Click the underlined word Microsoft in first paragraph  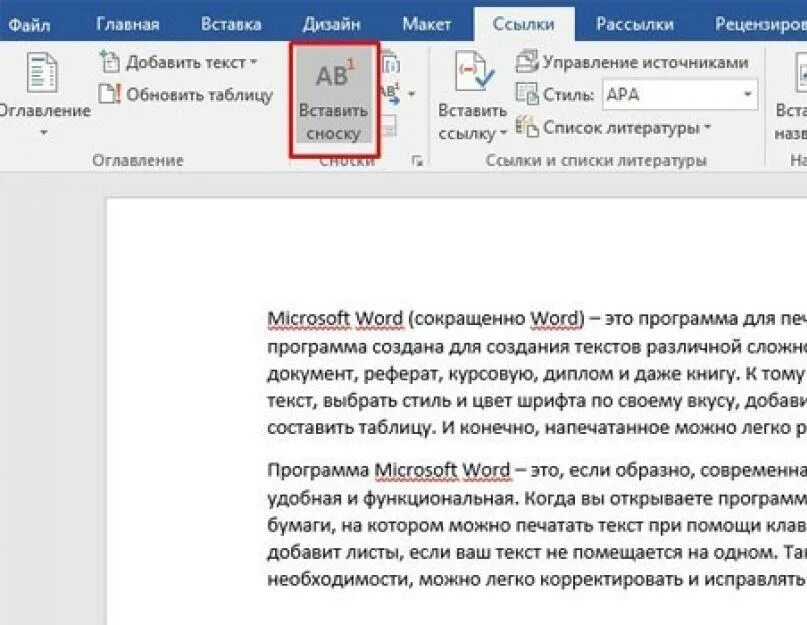pyautogui.click(x=309, y=319)
